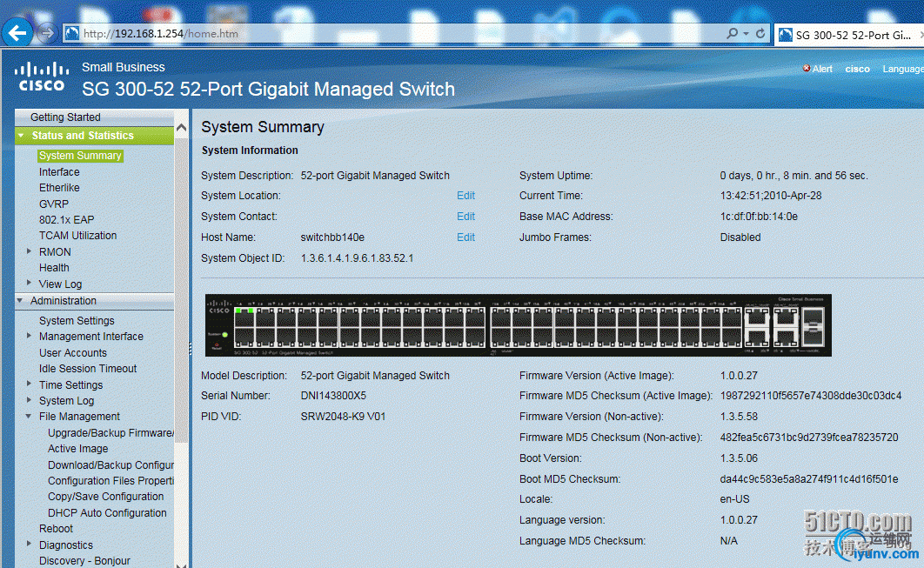Click active firmware version 1.0.0.27

[x=739, y=376]
